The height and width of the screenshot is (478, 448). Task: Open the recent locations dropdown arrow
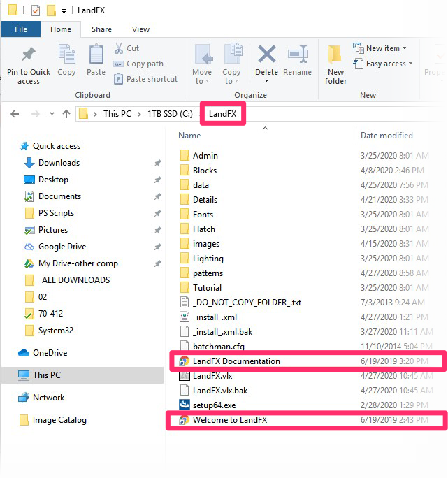(x=52, y=114)
